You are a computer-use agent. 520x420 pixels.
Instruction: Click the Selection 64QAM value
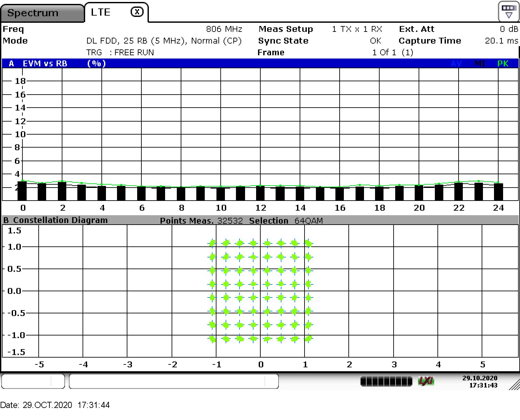(x=309, y=221)
